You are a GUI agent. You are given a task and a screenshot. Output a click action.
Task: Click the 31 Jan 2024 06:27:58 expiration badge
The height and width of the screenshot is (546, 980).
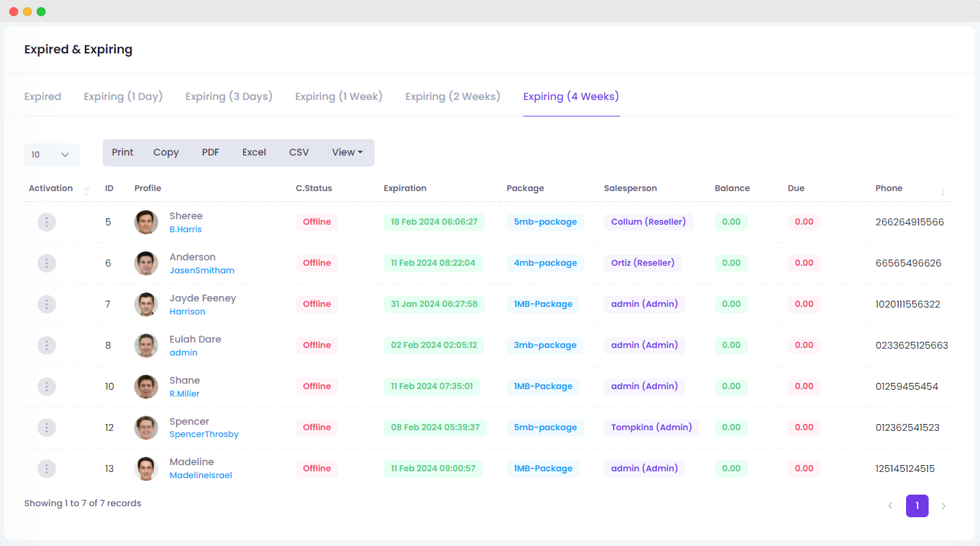[434, 304]
